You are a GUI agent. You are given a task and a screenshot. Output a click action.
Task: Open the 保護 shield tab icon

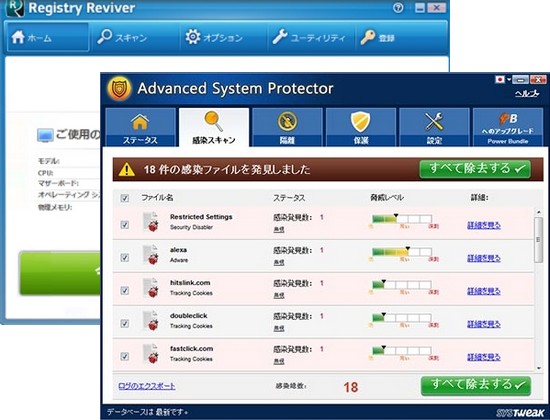(x=360, y=122)
